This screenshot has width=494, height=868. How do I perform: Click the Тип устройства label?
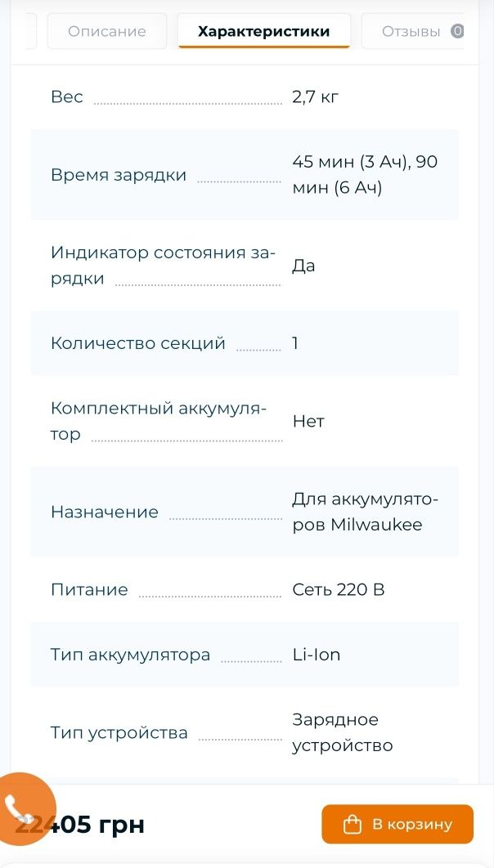(119, 733)
